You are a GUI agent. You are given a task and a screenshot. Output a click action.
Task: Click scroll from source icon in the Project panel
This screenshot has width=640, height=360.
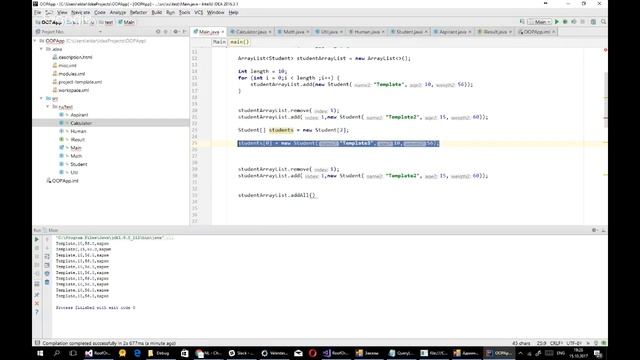[x=158, y=31]
